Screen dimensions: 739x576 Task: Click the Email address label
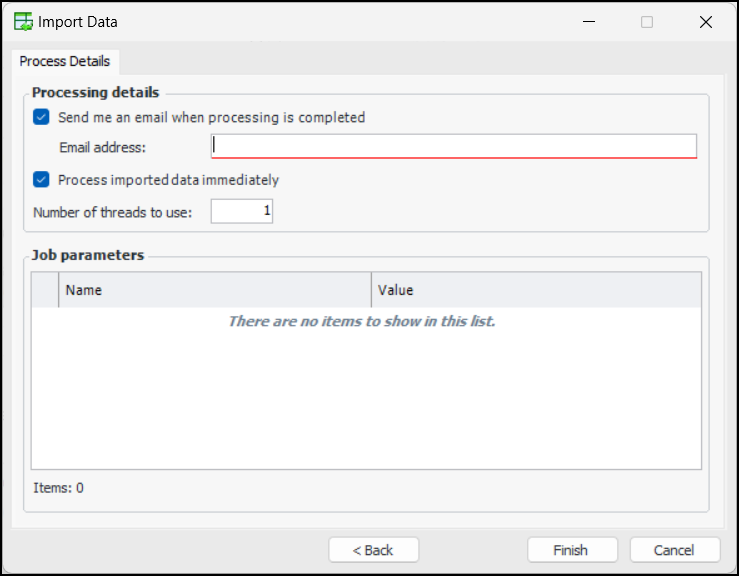point(102,148)
